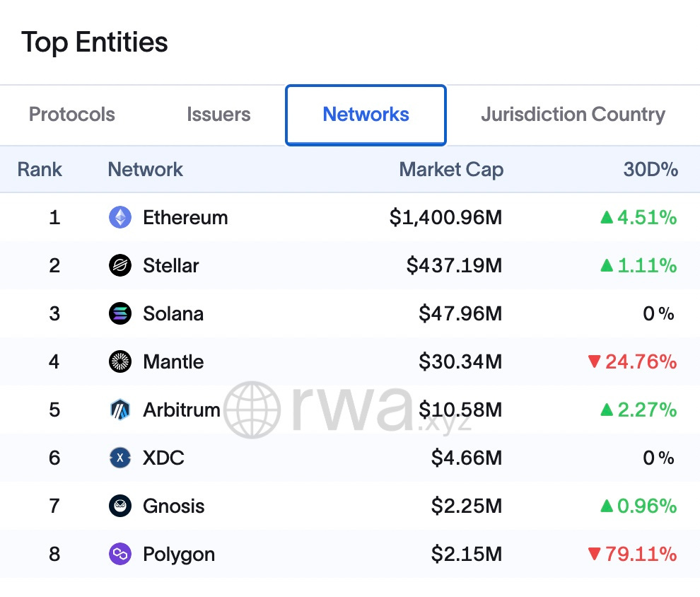
Task: Sort by the 30D% column header
Action: [x=651, y=170]
